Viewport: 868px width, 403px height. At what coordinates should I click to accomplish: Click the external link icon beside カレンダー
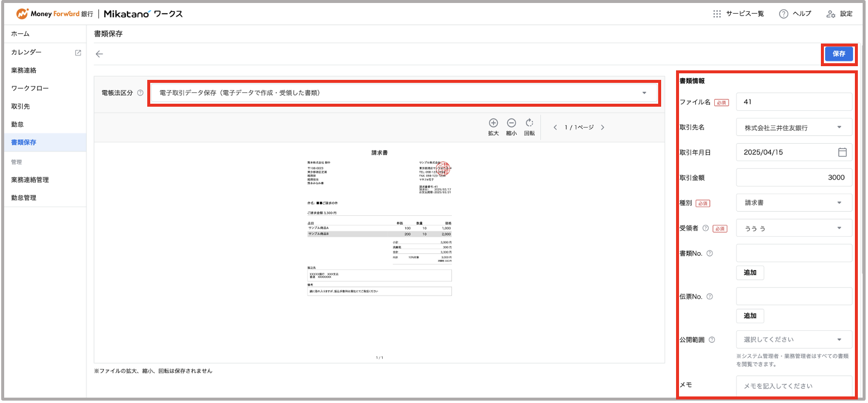coord(77,52)
